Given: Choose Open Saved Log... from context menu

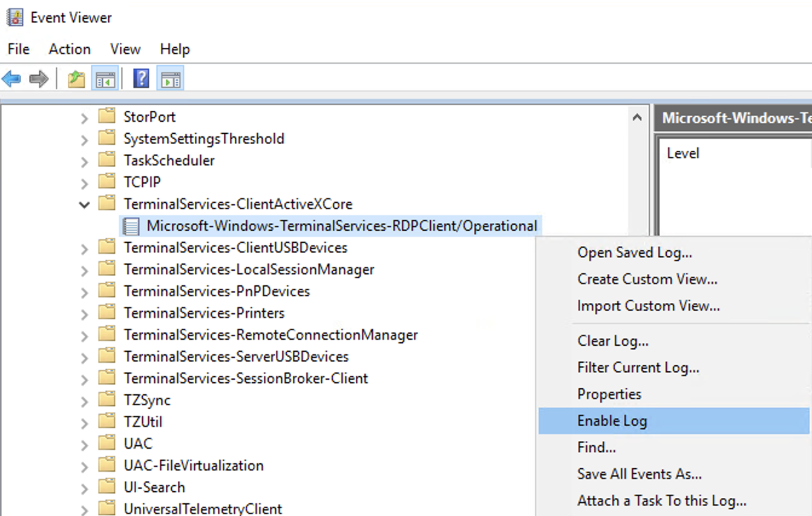Looking at the screenshot, I should pos(673,253).
